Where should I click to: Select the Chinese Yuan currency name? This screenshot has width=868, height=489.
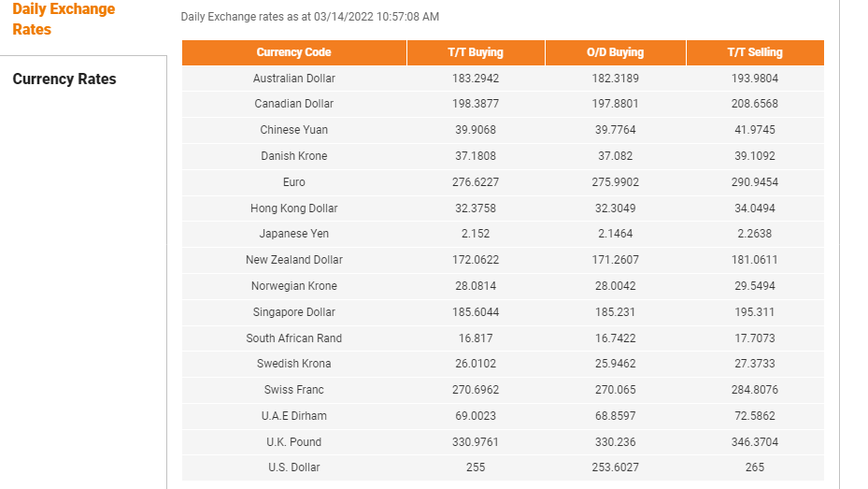point(294,130)
